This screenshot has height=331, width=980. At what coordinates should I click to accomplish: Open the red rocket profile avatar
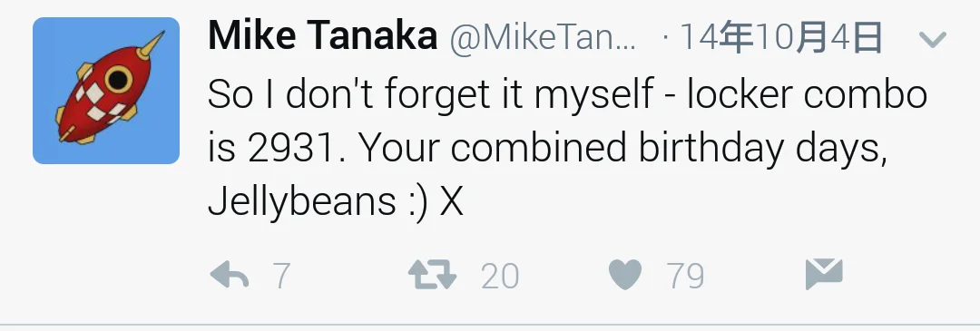[x=106, y=91]
